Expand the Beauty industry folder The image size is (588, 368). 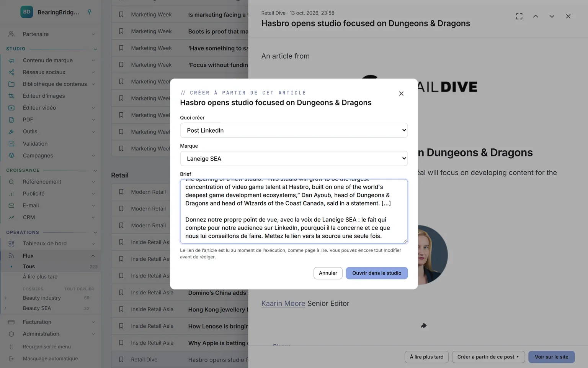tap(5, 298)
